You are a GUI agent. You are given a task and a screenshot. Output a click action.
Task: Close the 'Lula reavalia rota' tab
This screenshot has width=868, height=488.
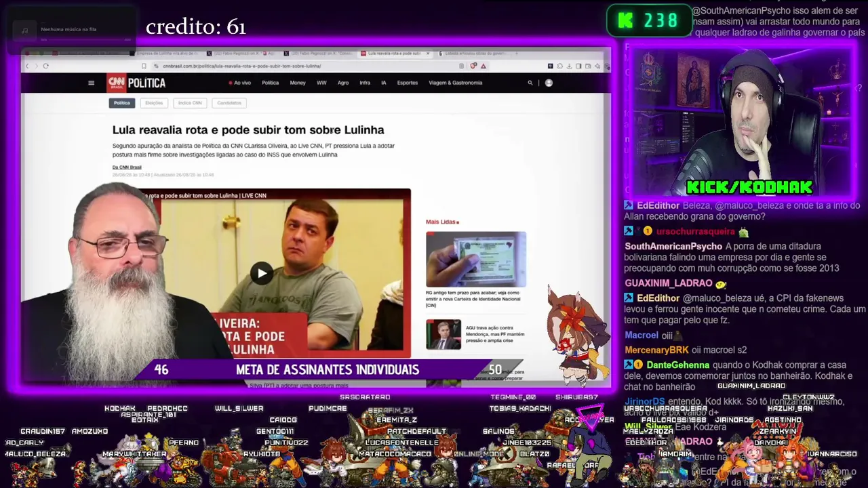pyautogui.click(x=428, y=53)
